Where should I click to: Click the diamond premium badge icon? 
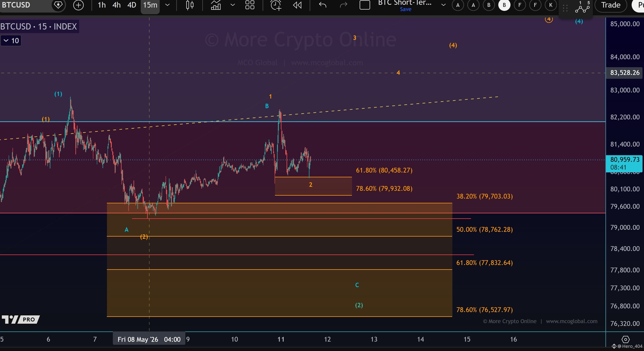58,5
